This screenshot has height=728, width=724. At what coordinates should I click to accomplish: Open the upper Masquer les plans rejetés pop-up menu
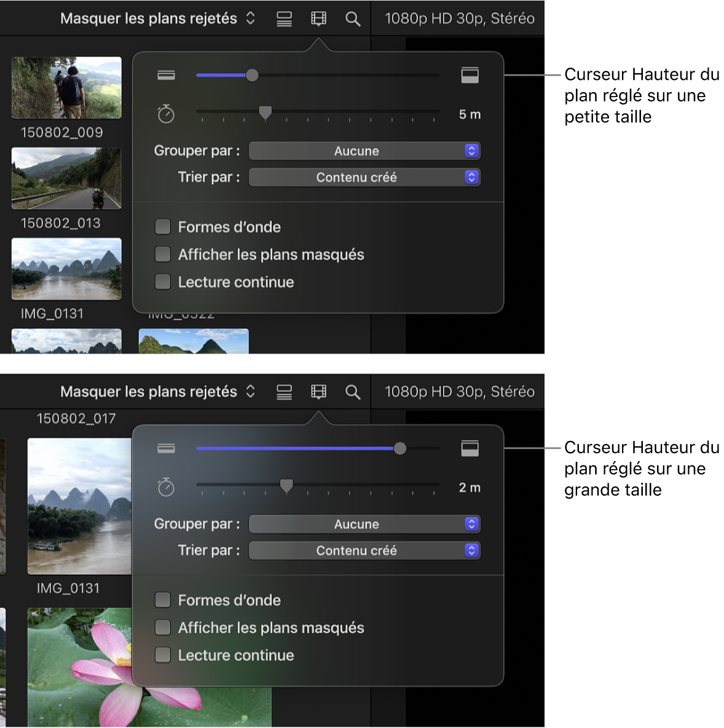157,19
